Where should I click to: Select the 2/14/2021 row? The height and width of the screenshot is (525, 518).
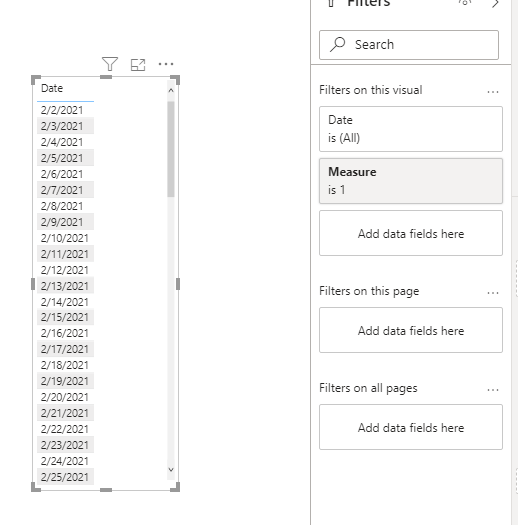65,302
